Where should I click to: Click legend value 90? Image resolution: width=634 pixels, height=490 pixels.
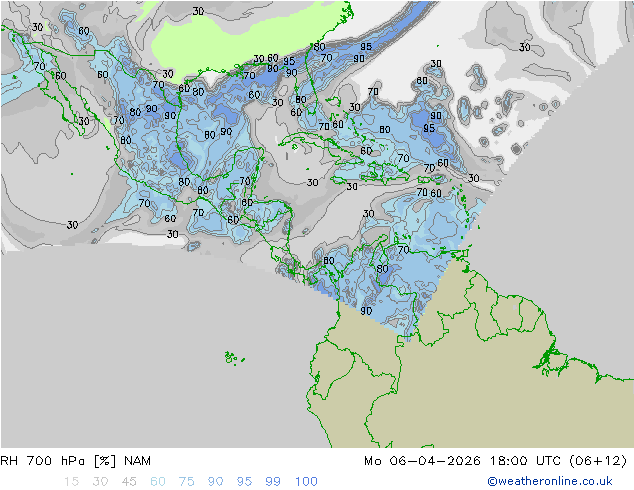point(215,482)
